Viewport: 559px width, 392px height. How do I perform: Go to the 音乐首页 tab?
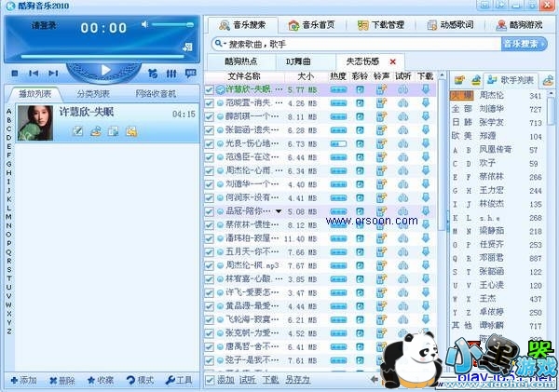(311, 25)
